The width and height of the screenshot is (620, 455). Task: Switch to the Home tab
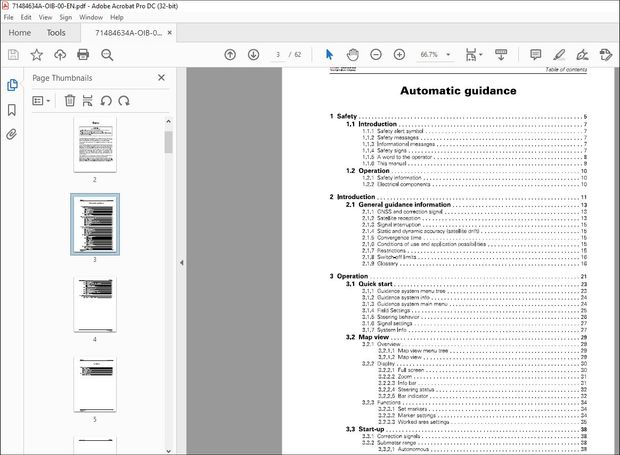pyautogui.click(x=20, y=33)
